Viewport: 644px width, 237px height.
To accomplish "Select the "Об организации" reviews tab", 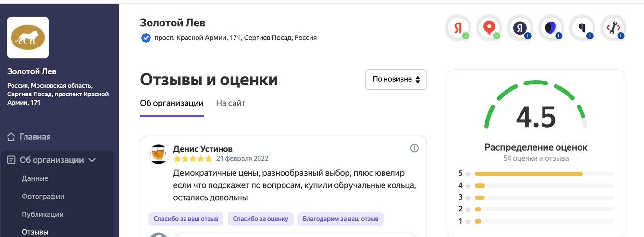I will pyautogui.click(x=172, y=103).
